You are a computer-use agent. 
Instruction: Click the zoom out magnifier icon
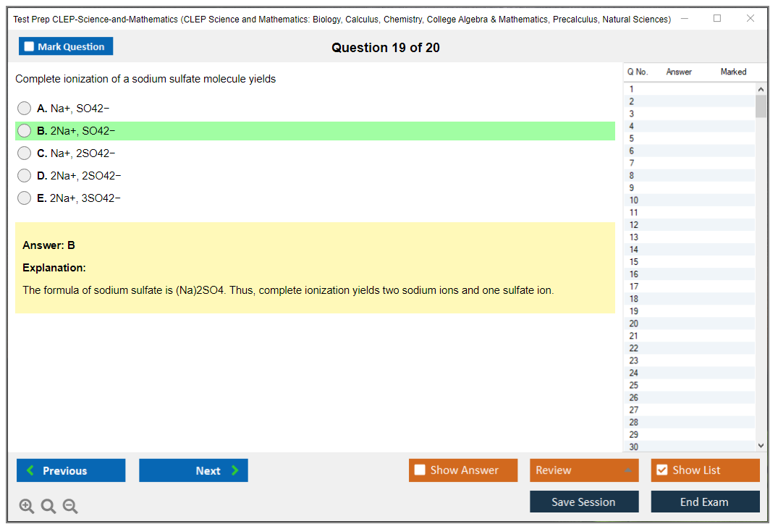[70, 507]
